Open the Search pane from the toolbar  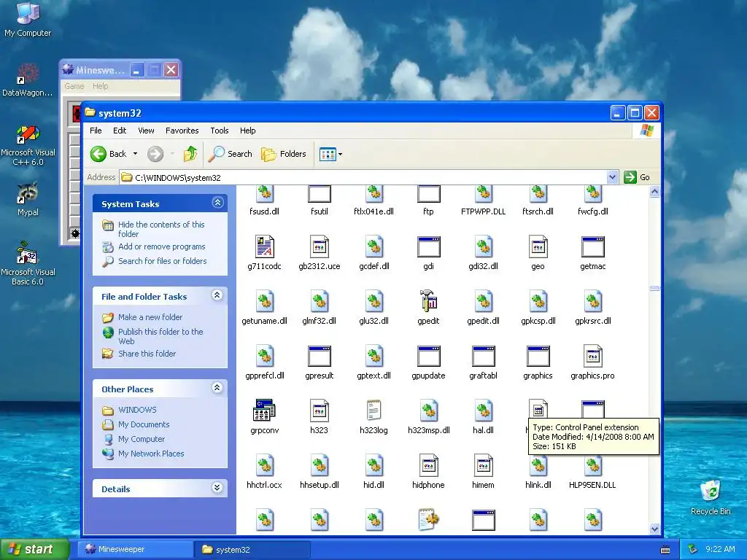pos(230,154)
